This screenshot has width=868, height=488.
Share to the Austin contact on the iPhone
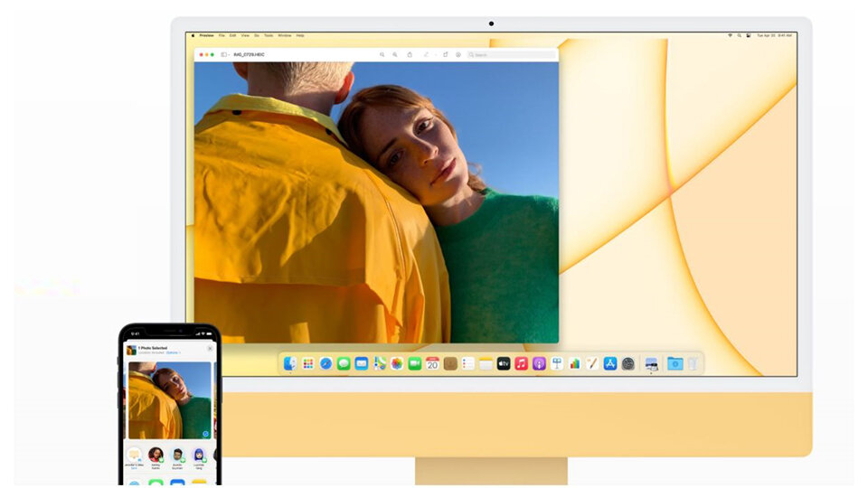[x=177, y=457]
